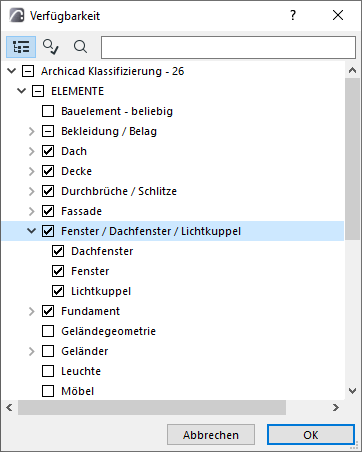Expand the Fassade branch

(x=32, y=211)
